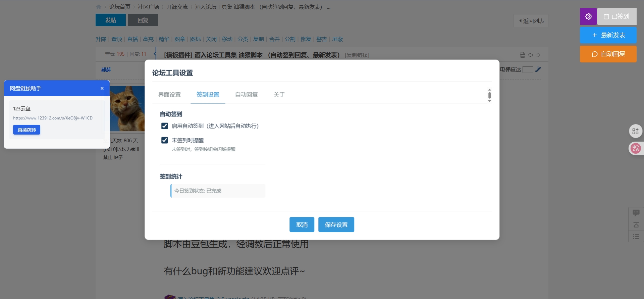Click 取消 to cancel settings
The width and height of the screenshot is (644, 299).
(302, 225)
